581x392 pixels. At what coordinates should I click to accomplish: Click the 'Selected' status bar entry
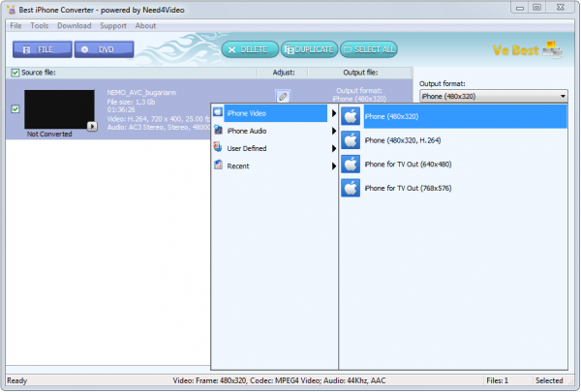pyautogui.click(x=549, y=380)
